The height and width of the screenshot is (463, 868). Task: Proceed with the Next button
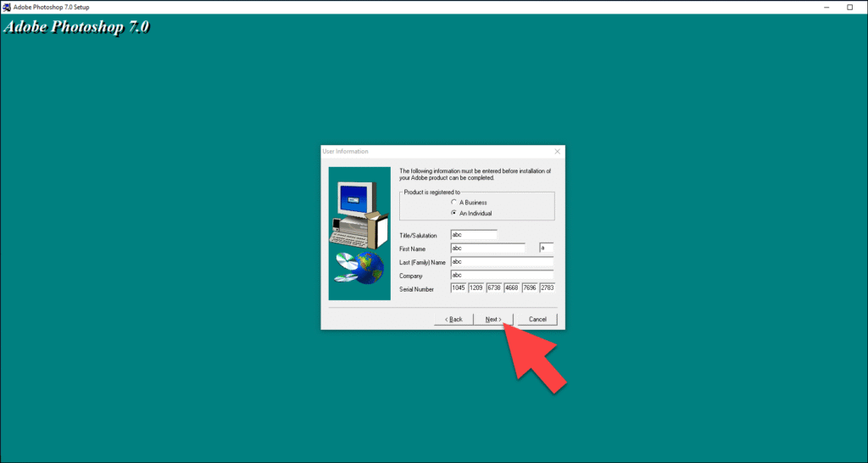tap(493, 320)
